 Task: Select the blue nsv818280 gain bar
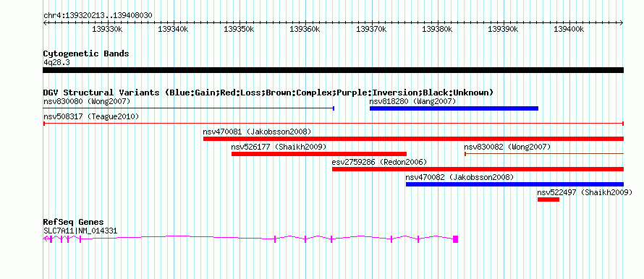(x=454, y=108)
